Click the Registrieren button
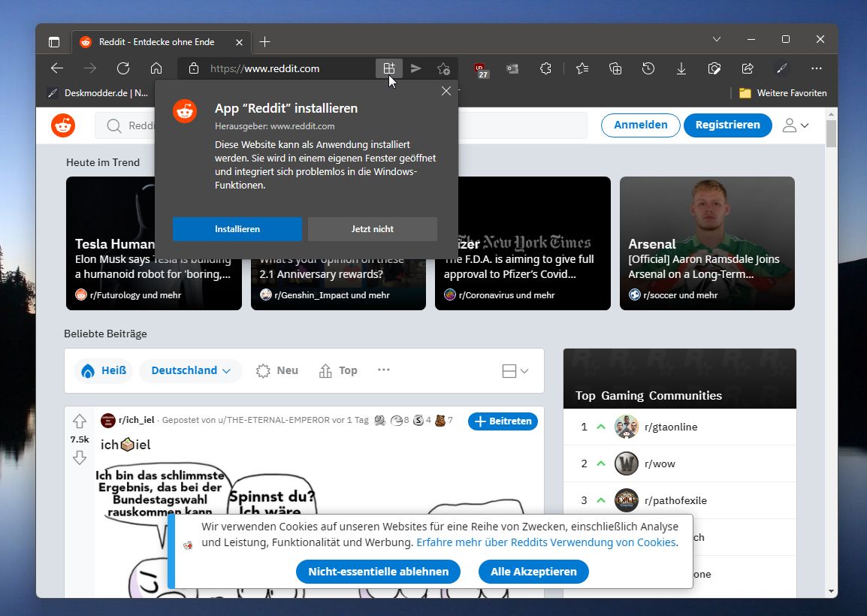 pyautogui.click(x=728, y=125)
